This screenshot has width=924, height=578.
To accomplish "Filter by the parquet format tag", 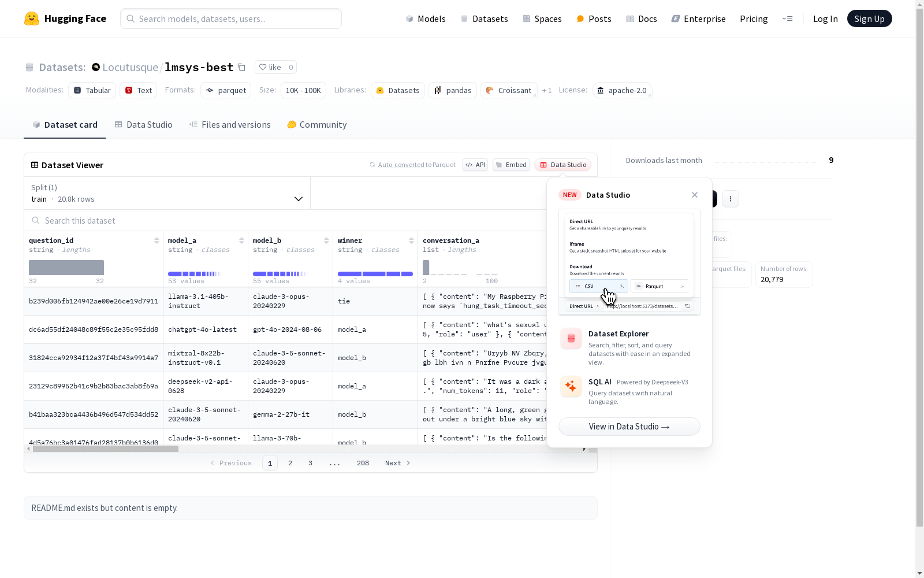I will 226,90.
